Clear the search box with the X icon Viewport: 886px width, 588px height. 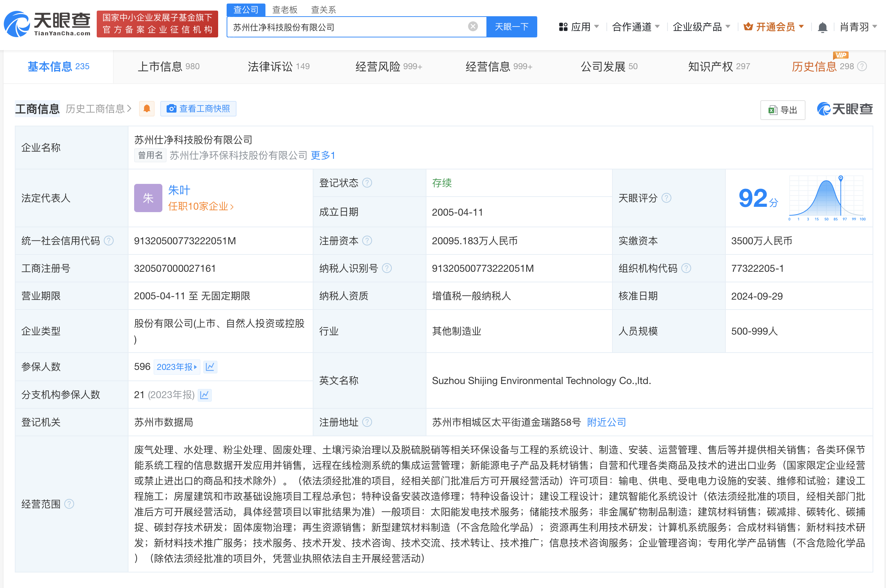[x=473, y=26]
